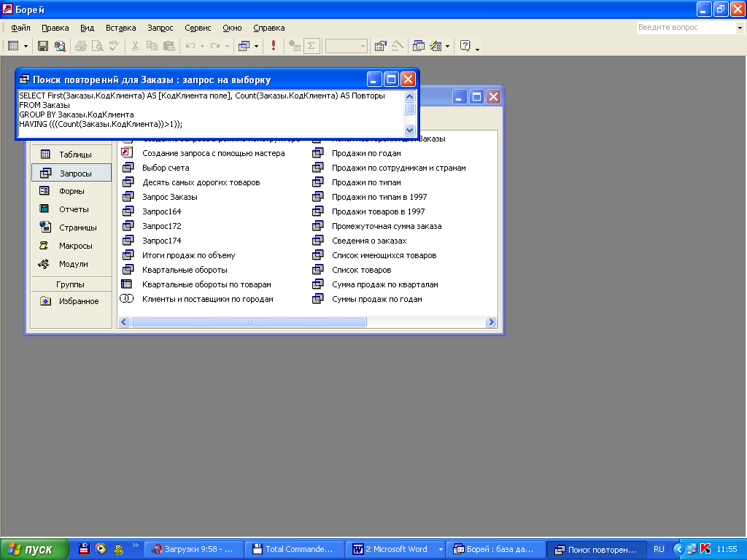The height and width of the screenshot is (560, 747).
Task: Click the Redo arrow icon
Action: (x=215, y=46)
